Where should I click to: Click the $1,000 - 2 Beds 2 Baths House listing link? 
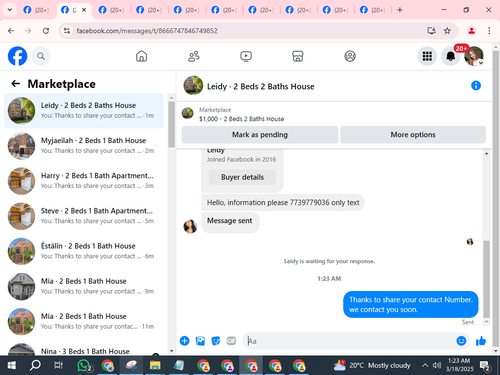tap(241, 119)
